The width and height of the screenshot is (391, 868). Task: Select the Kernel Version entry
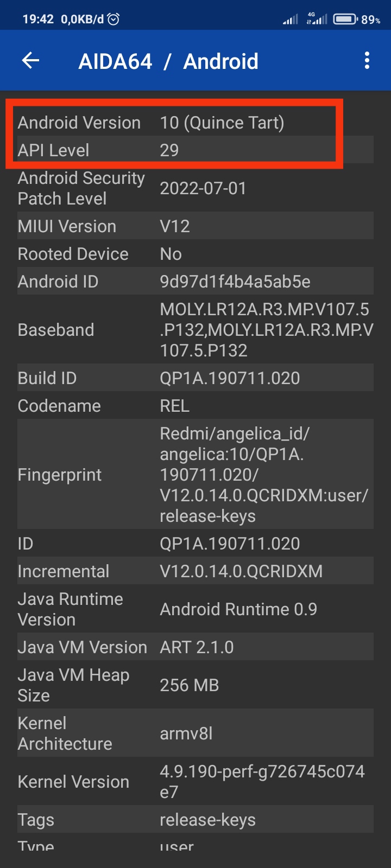195,782
